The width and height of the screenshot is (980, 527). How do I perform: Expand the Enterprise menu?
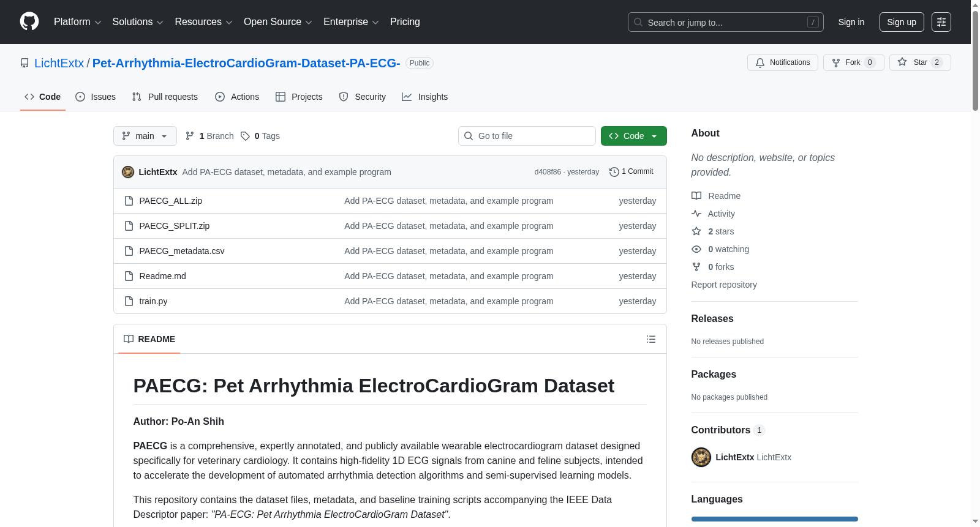[351, 22]
